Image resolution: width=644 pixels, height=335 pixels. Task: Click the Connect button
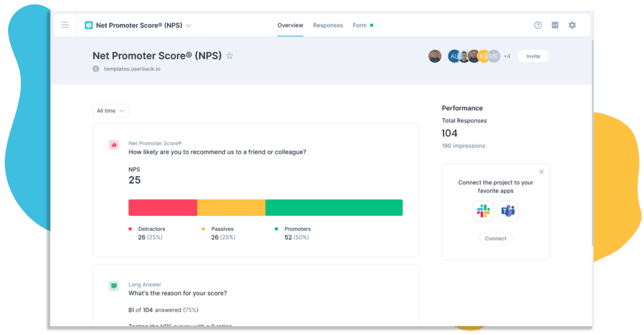(495, 238)
